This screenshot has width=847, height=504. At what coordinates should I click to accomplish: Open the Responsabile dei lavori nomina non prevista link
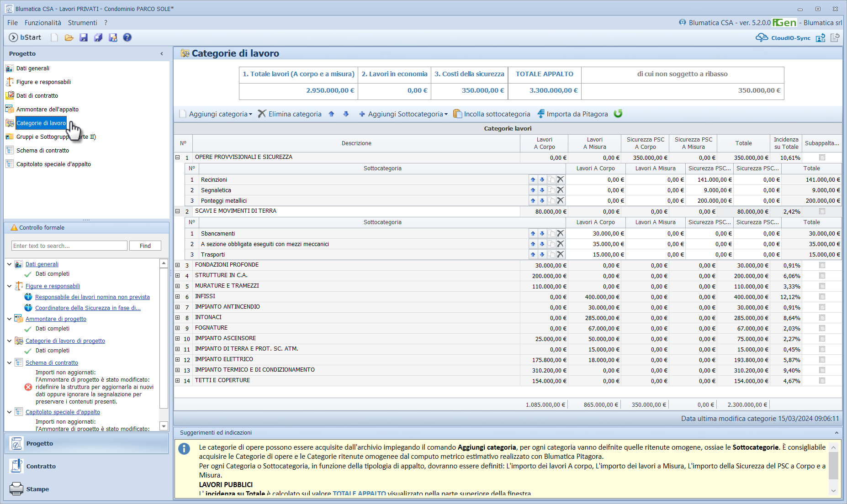point(92,297)
